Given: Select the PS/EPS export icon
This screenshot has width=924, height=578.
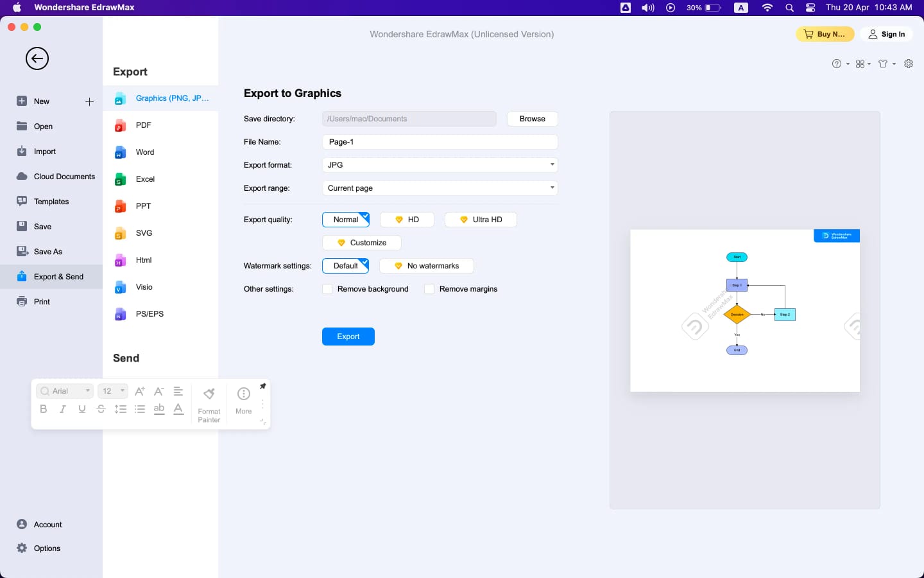Looking at the screenshot, I should (120, 315).
